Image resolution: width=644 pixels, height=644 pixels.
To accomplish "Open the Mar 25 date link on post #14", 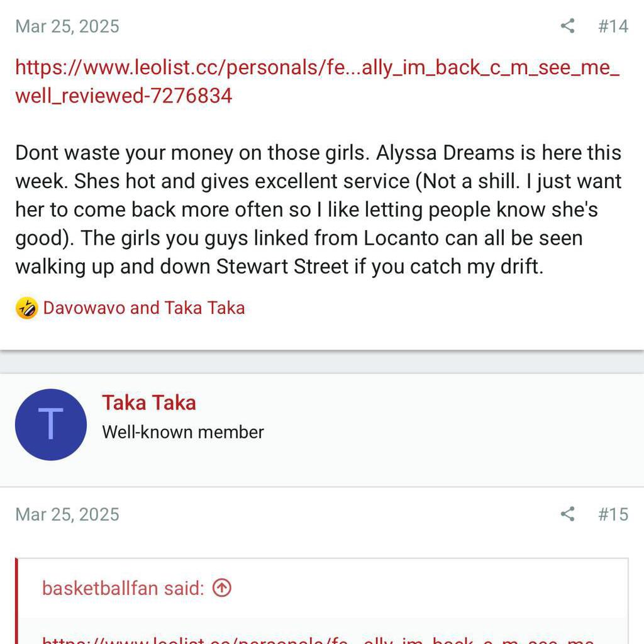I will coord(67,26).
